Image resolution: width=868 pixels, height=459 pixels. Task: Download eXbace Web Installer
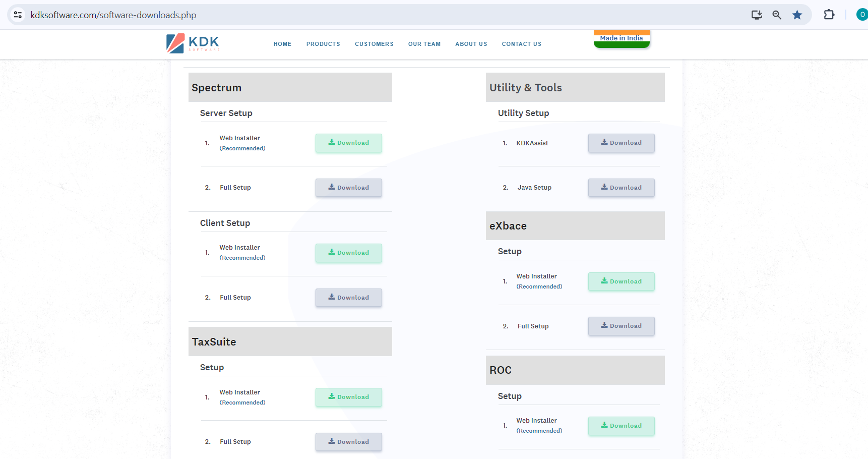pos(622,281)
